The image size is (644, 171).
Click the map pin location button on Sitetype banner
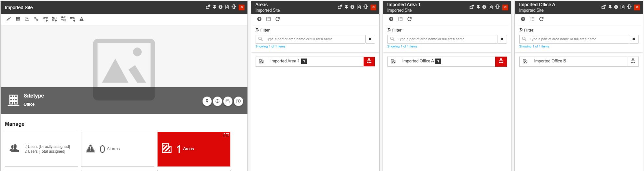point(207,101)
